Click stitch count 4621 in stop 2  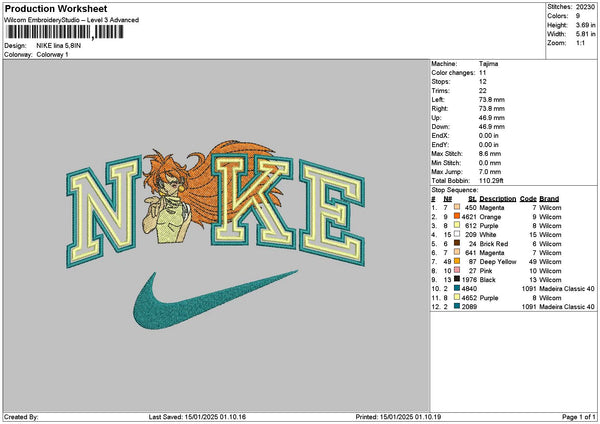[469, 217]
